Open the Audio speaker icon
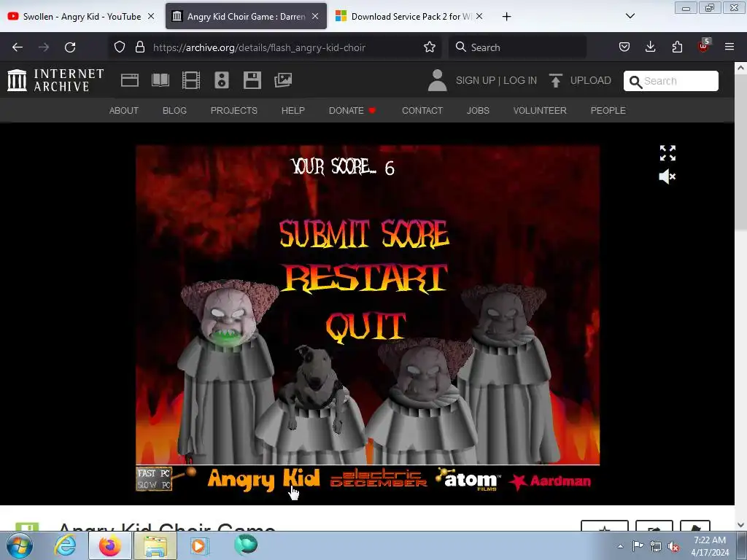 click(x=222, y=80)
